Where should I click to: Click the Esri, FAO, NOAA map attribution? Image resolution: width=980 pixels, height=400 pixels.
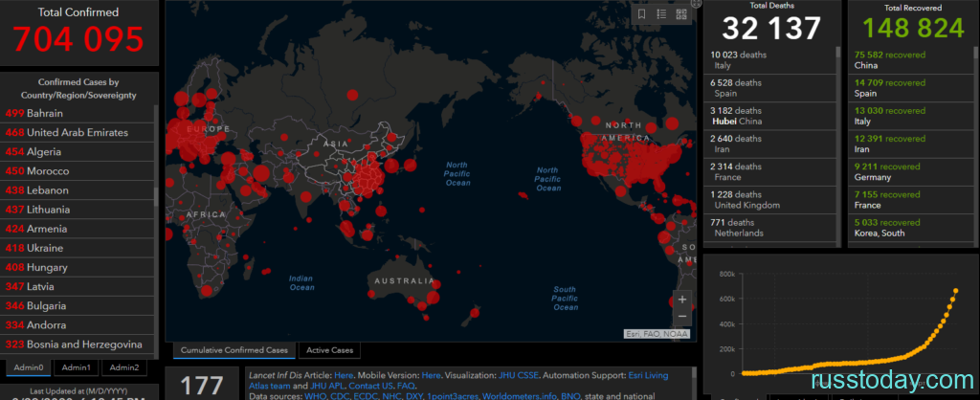[657, 334]
